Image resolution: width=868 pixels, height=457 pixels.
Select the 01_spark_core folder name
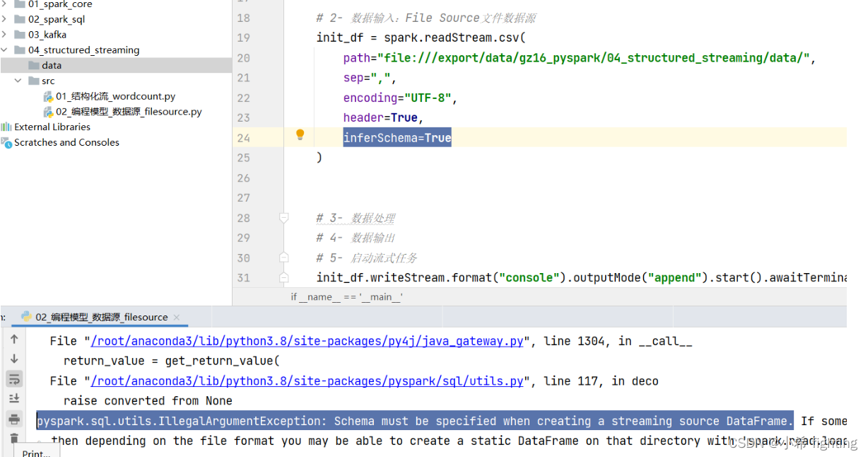(x=60, y=4)
